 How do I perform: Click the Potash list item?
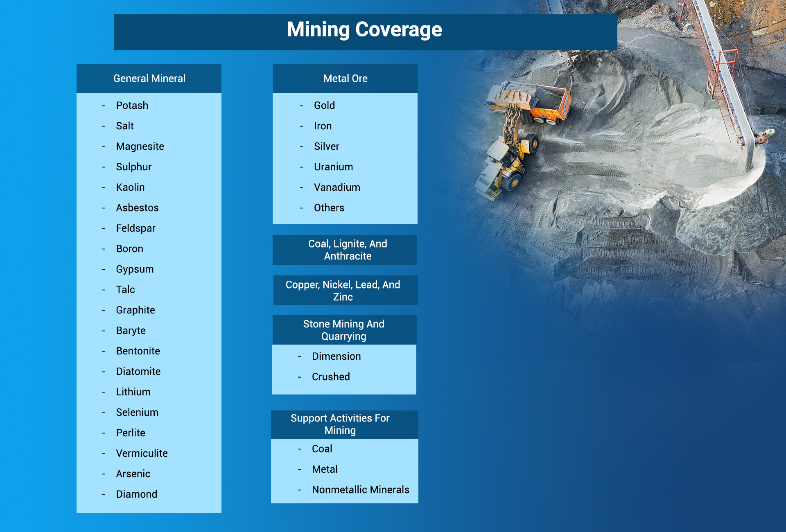click(132, 105)
